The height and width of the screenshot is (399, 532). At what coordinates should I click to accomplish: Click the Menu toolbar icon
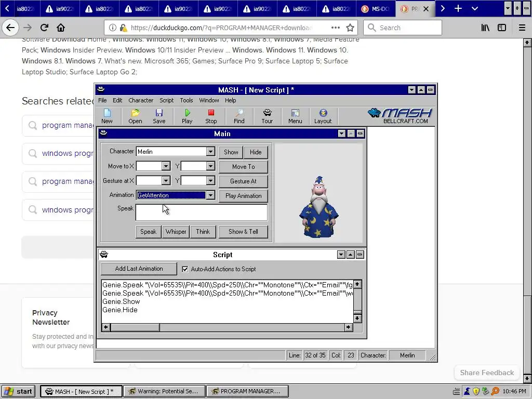click(295, 116)
